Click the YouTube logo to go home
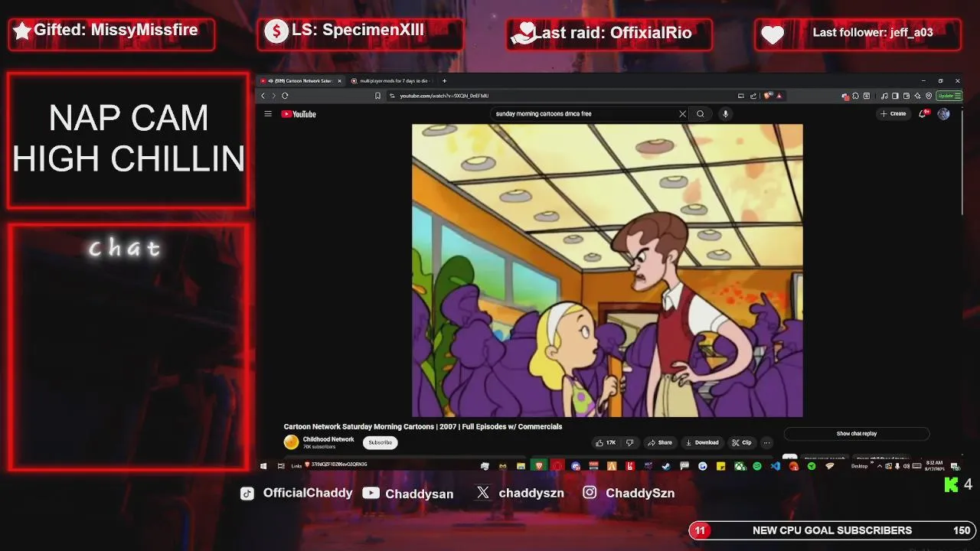Screen dimensions: 980x551 pos(299,114)
